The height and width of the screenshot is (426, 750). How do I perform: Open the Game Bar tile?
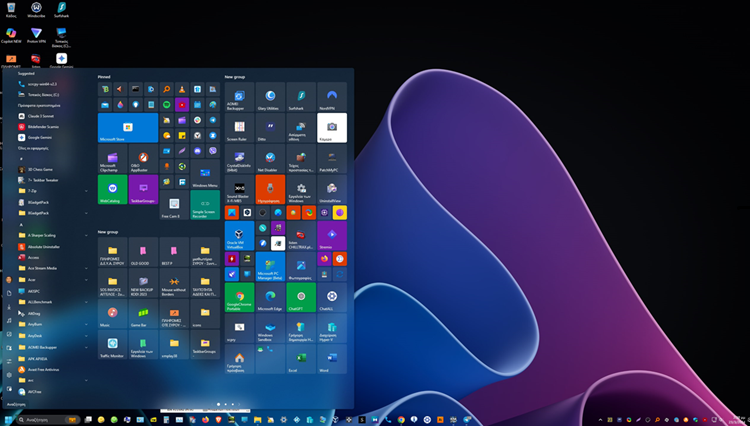click(x=143, y=313)
